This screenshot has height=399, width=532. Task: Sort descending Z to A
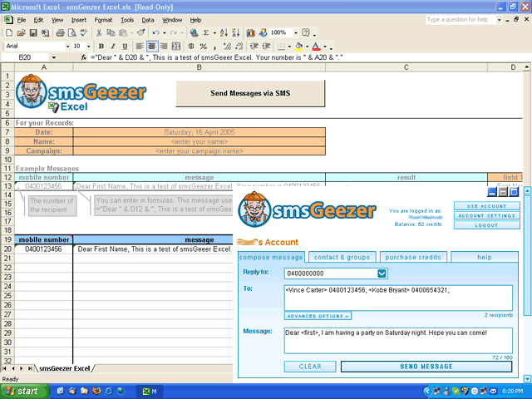point(235,33)
